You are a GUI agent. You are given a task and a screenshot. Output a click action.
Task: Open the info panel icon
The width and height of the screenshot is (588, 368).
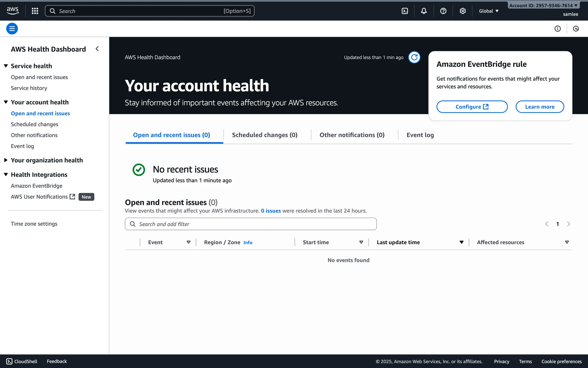click(x=557, y=29)
